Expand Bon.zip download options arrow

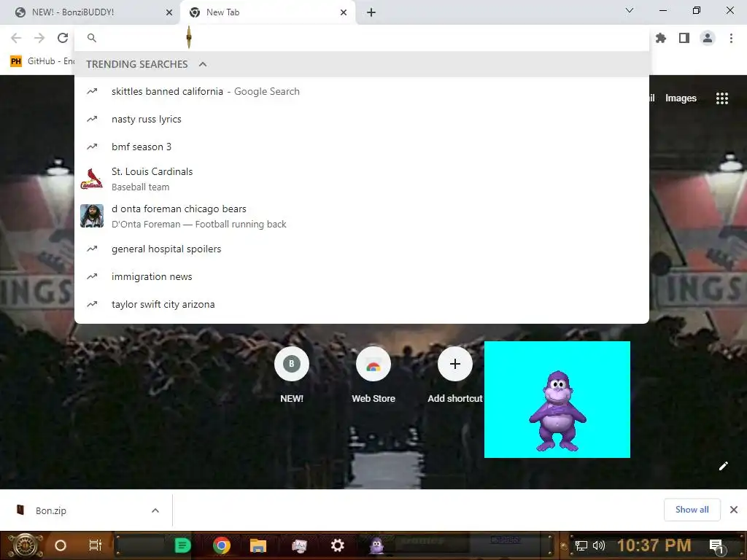point(155,510)
